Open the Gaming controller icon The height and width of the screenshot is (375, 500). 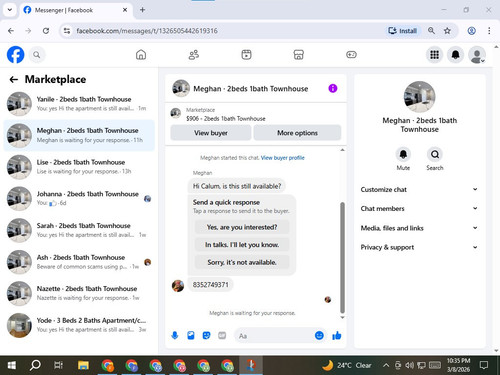[x=351, y=55]
